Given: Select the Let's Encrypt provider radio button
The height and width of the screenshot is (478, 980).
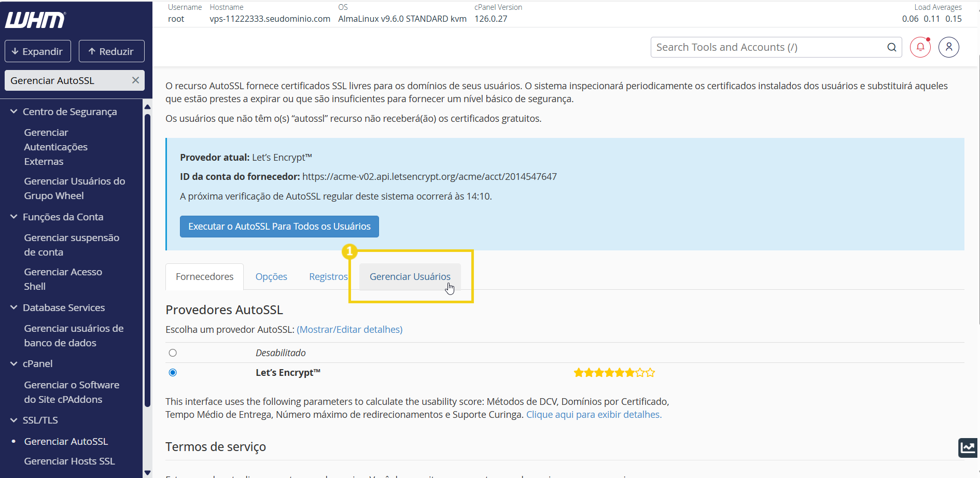Looking at the screenshot, I should 173,373.
